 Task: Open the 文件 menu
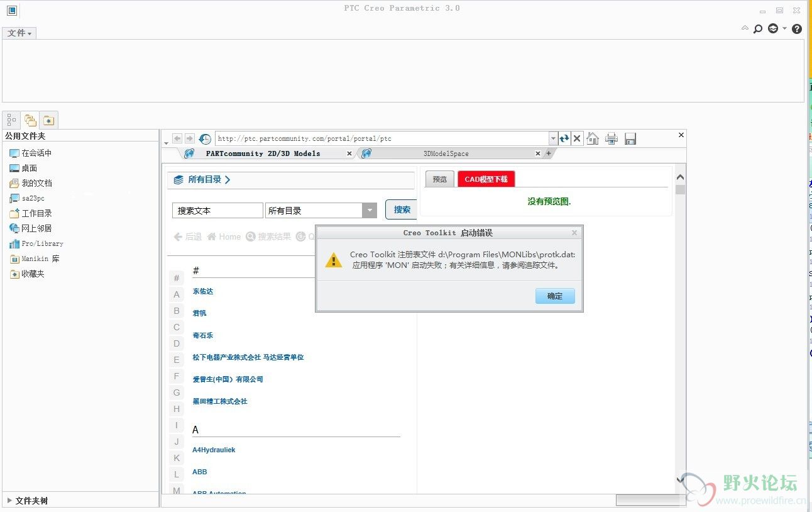point(19,33)
